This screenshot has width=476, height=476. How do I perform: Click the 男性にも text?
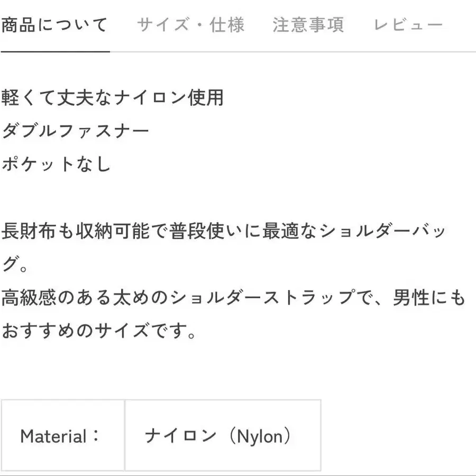click(428, 298)
